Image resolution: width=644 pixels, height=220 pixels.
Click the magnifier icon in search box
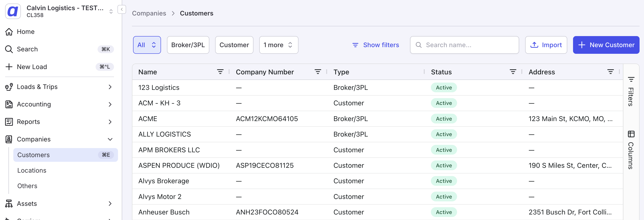(418, 45)
